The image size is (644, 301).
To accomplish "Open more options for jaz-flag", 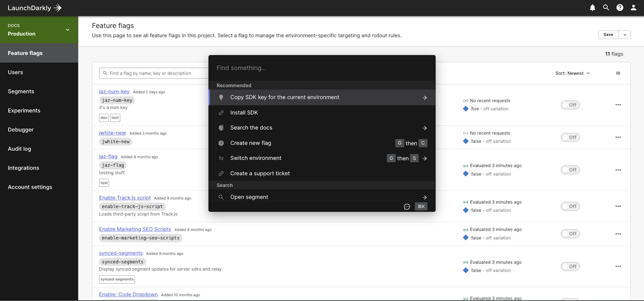I will [618, 170].
